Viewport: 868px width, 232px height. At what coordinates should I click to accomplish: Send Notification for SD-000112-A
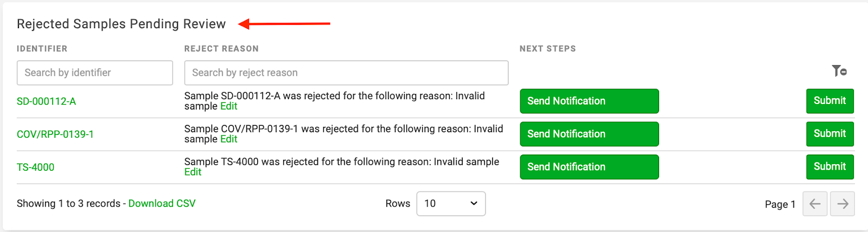[589, 101]
